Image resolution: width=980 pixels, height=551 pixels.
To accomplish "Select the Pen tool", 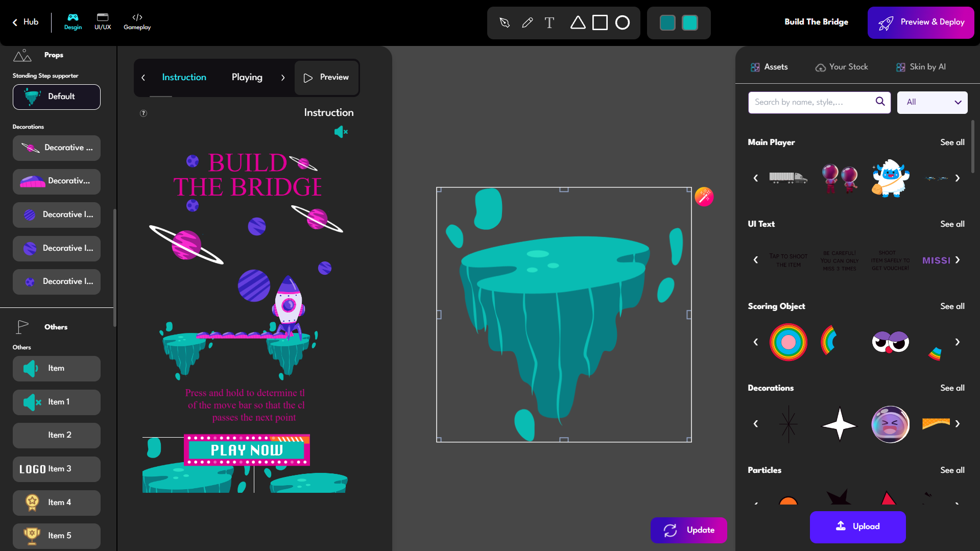I will [527, 22].
